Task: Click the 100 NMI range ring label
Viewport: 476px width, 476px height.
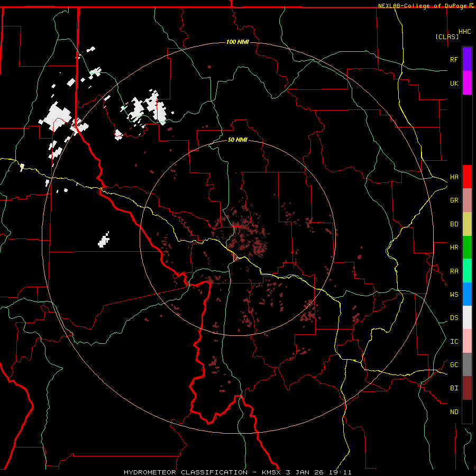Action: (237, 42)
